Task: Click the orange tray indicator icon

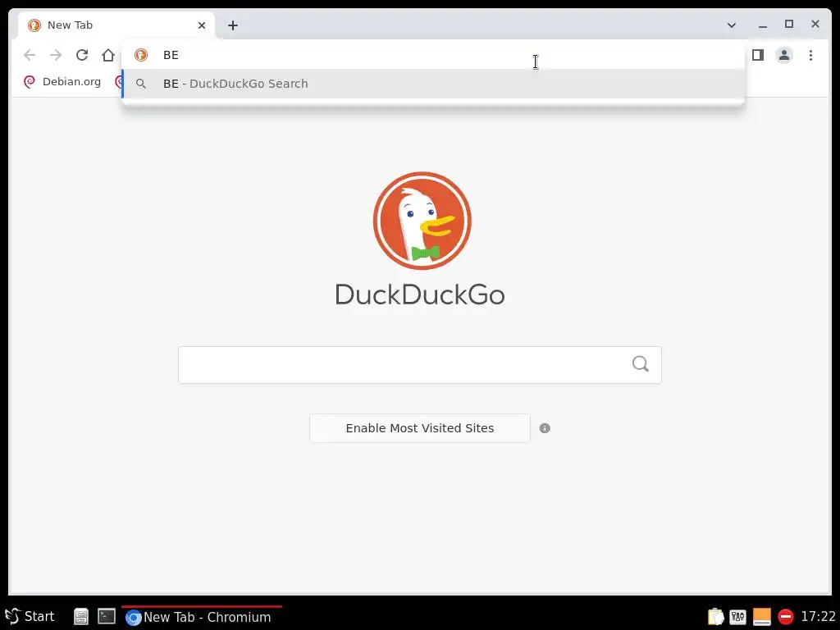Action: [x=761, y=617]
